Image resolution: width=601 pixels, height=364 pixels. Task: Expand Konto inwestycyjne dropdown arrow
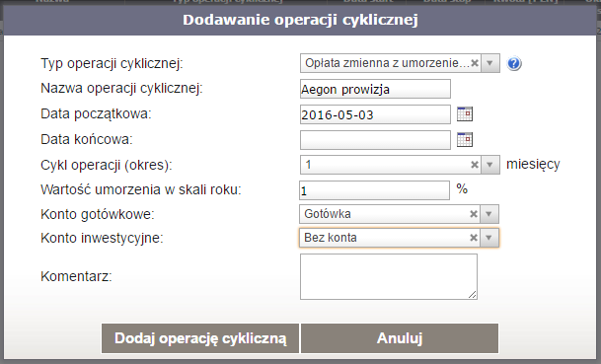489,238
